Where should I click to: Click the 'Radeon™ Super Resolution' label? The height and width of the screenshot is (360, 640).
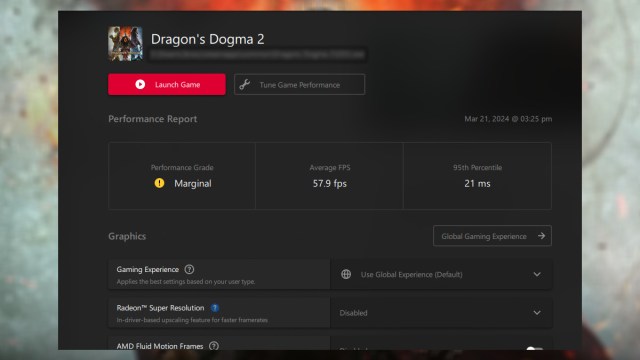160,308
